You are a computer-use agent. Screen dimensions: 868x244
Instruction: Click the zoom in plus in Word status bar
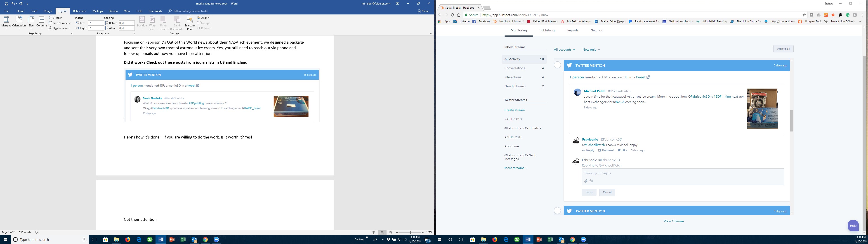pyautogui.click(x=422, y=232)
